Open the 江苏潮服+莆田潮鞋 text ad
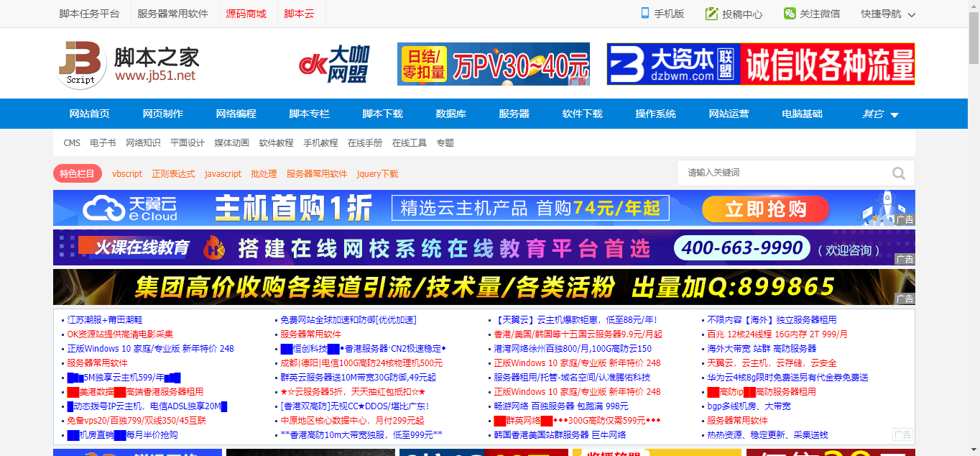Screen dimensions: 980x456 click(105, 319)
